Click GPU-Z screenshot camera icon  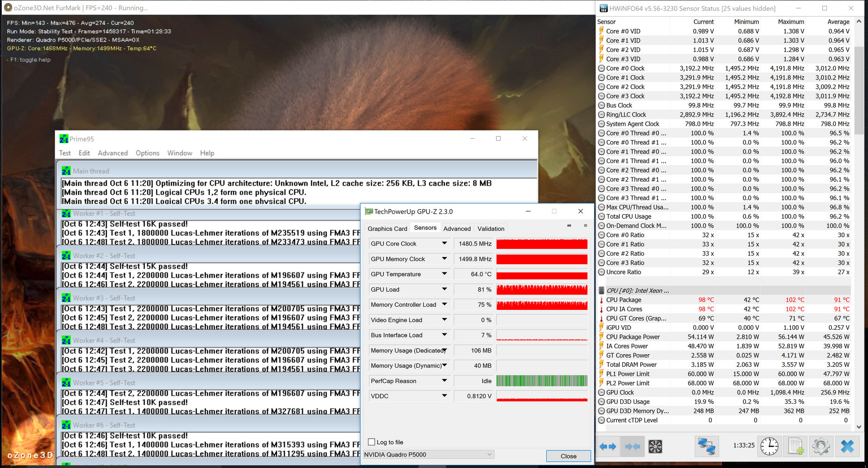(x=569, y=225)
